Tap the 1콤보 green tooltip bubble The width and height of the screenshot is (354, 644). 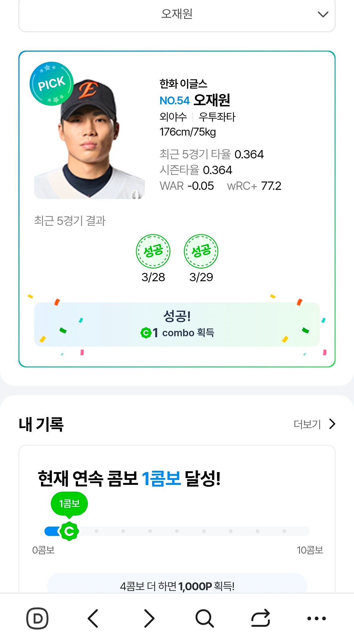[69, 504]
